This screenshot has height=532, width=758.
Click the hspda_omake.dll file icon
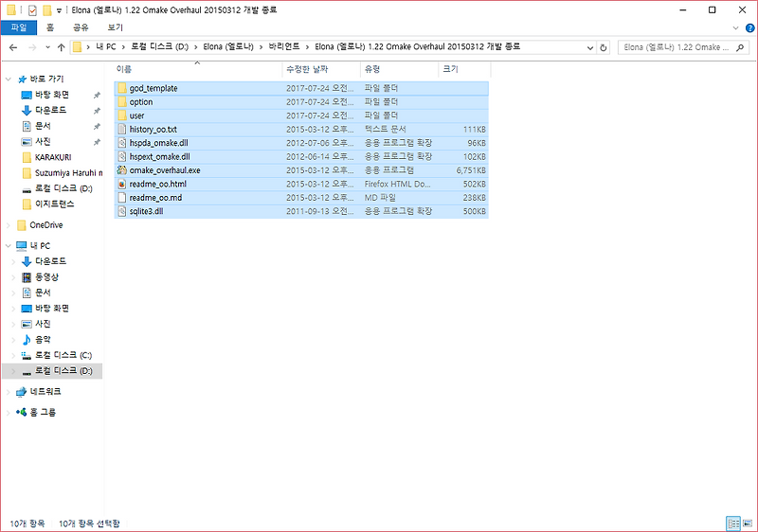point(122,143)
